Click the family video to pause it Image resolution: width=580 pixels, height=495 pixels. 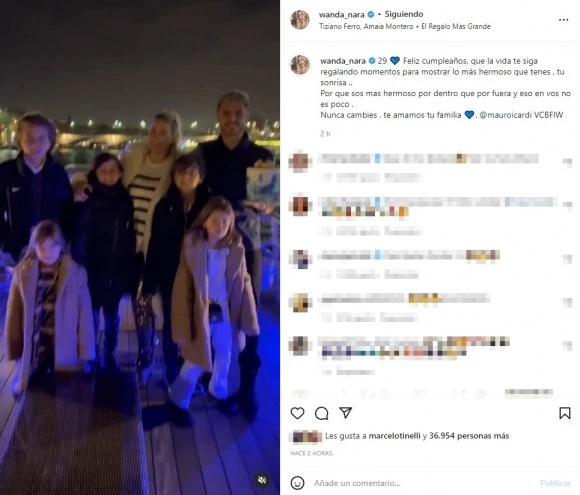(x=140, y=248)
